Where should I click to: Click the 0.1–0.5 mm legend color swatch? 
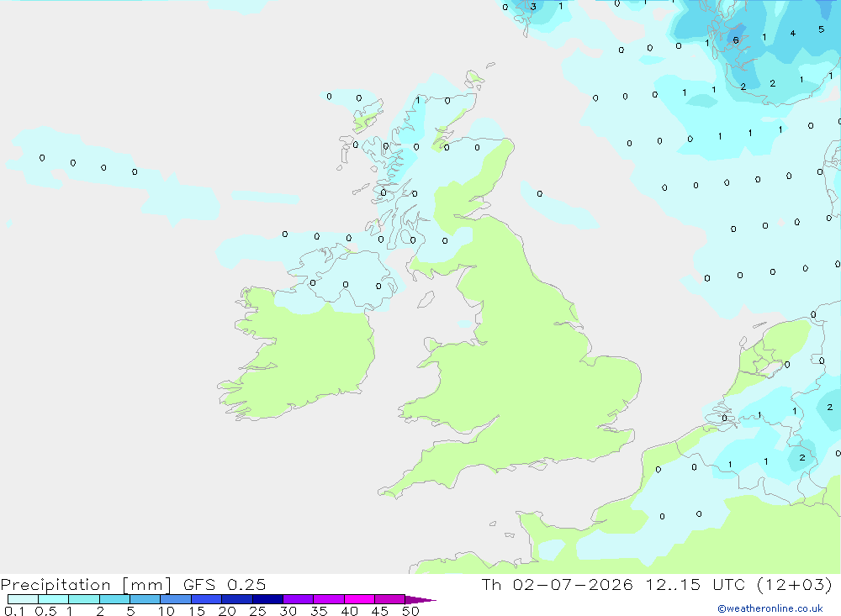23,599
